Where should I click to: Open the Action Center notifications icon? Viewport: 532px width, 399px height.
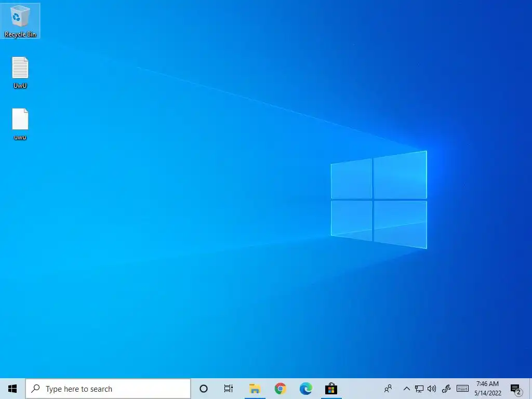pos(516,389)
